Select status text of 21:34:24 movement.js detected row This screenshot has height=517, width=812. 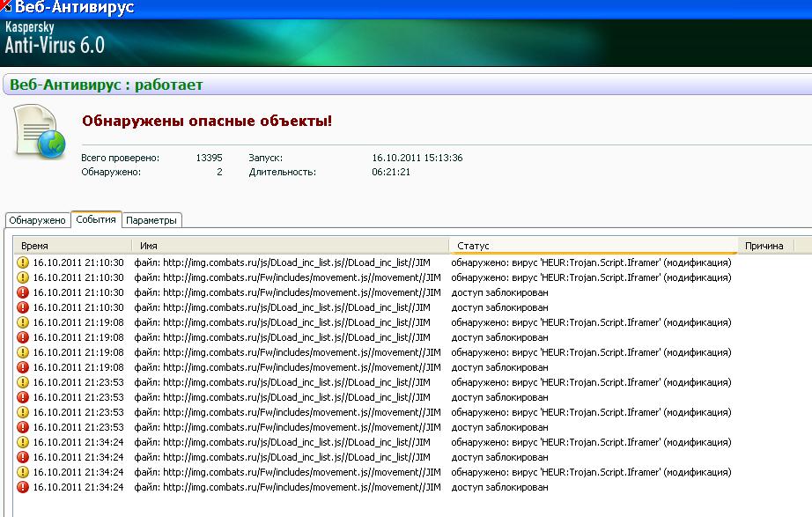592,473
